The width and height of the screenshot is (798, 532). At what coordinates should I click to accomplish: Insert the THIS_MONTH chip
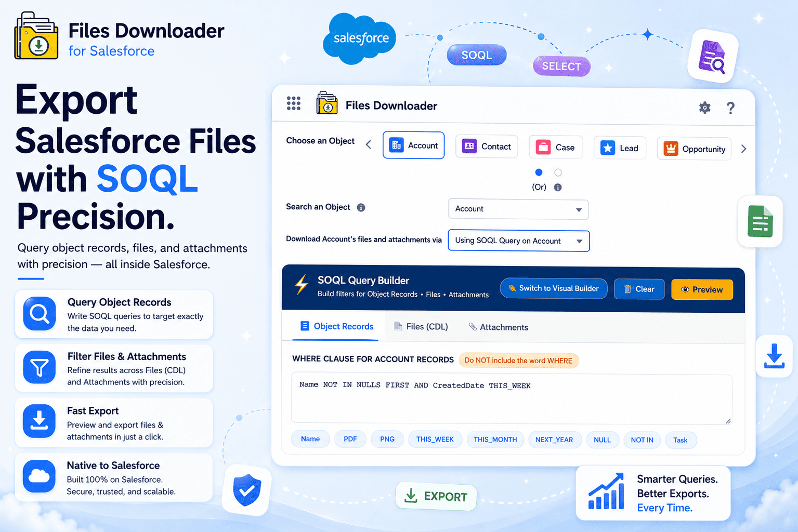pyautogui.click(x=495, y=440)
